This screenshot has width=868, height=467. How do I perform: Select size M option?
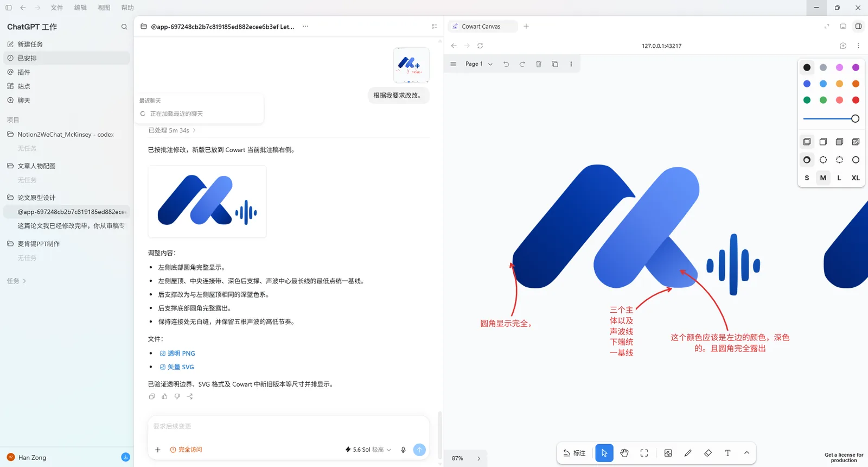(x=823, y=178)
